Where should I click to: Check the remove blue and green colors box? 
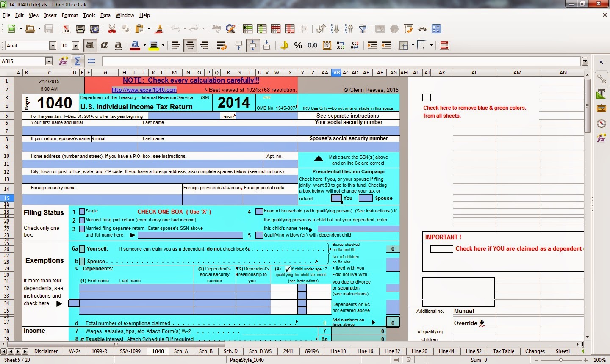pyautogui.click(x=427, y=97)
